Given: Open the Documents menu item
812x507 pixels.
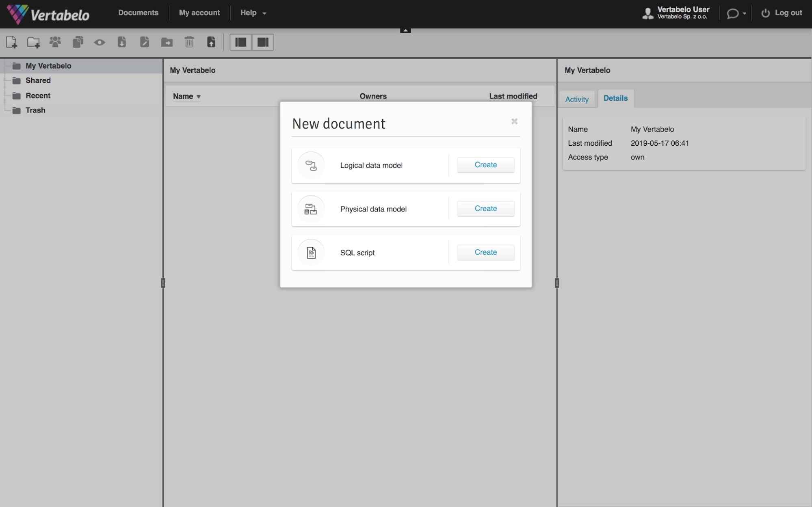Looking at the screenshot, I should pos(138,13).
